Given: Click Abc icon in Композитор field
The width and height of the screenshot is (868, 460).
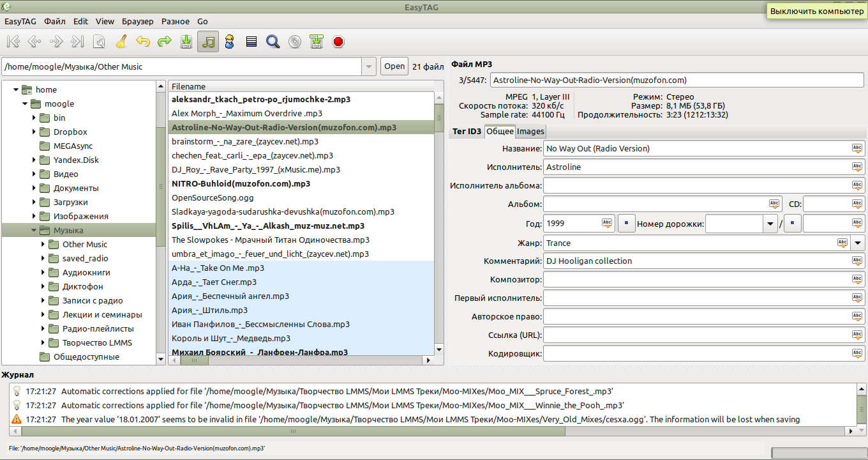Looking at the screenshot, I should click(x=857, y=279).
